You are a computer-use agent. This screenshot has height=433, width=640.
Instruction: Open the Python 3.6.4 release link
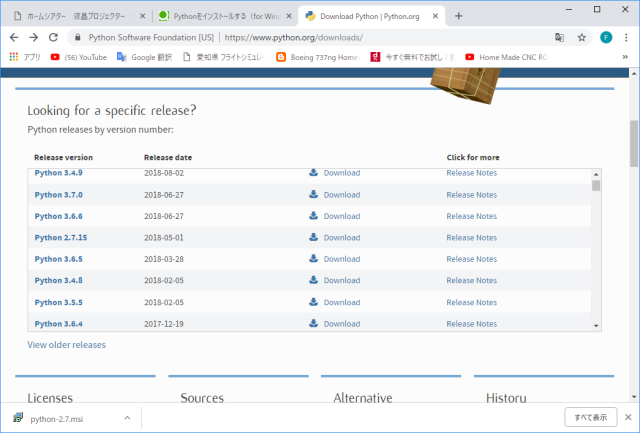58,324
